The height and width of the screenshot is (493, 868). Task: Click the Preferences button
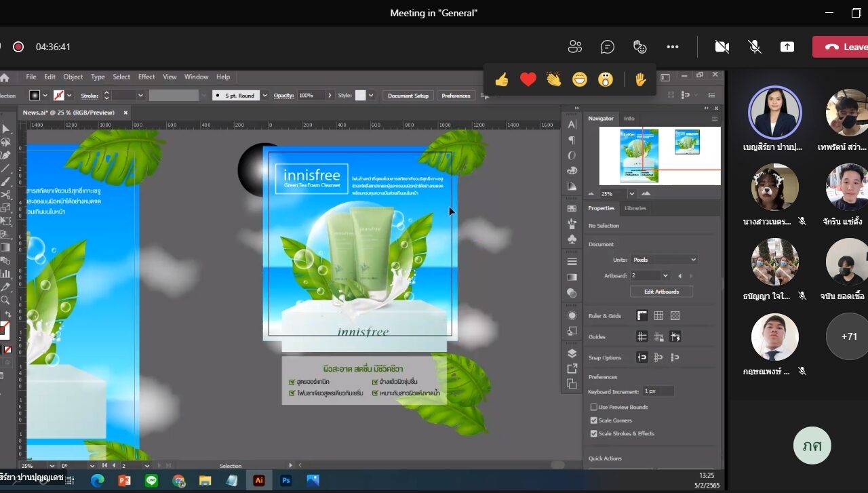coord(456,96)
